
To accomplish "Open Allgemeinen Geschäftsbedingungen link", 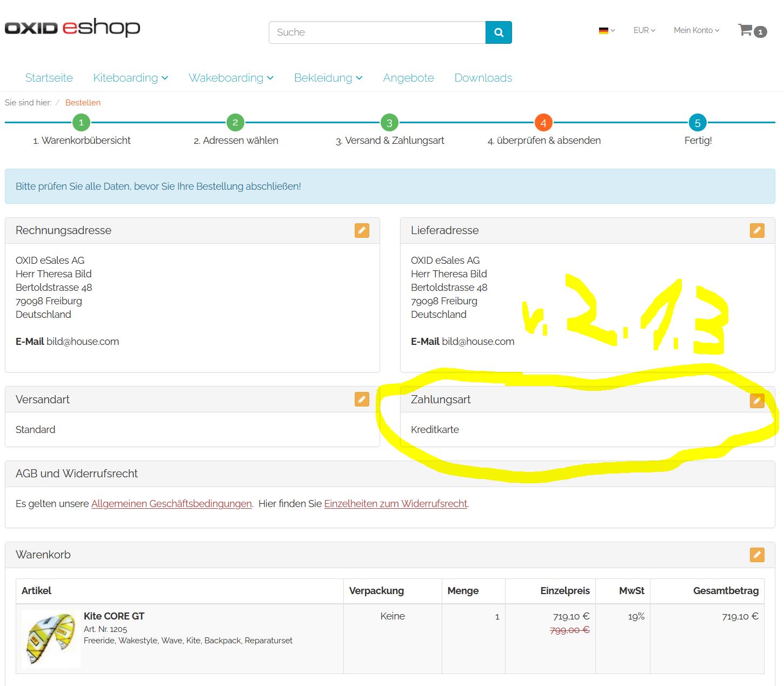I will [x=171, y=504].
